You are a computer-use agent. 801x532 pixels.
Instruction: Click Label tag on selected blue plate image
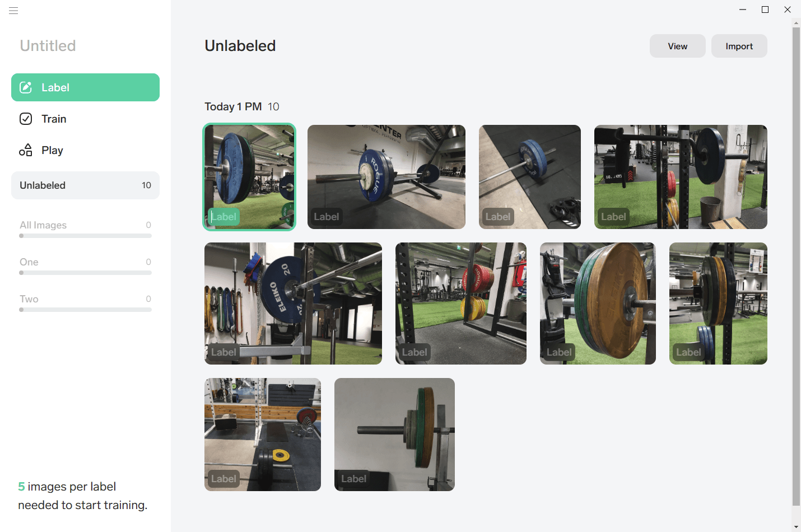click(223, 217)
